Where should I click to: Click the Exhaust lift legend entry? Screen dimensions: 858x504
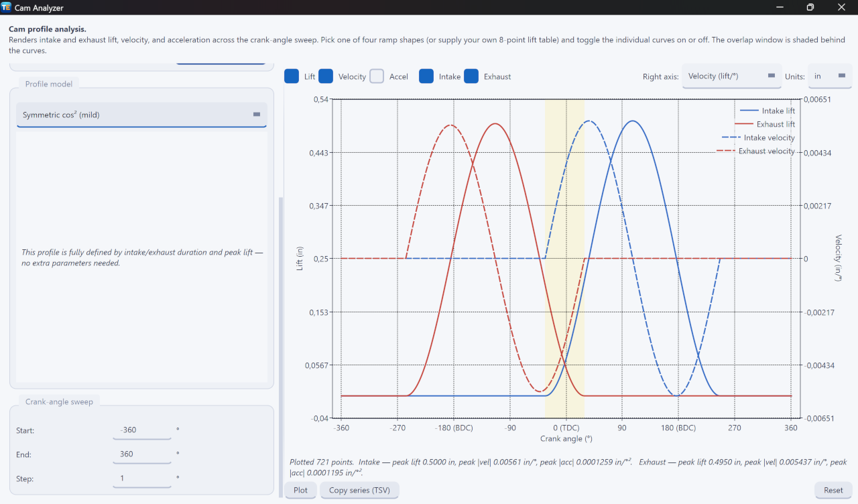[765, 124]
